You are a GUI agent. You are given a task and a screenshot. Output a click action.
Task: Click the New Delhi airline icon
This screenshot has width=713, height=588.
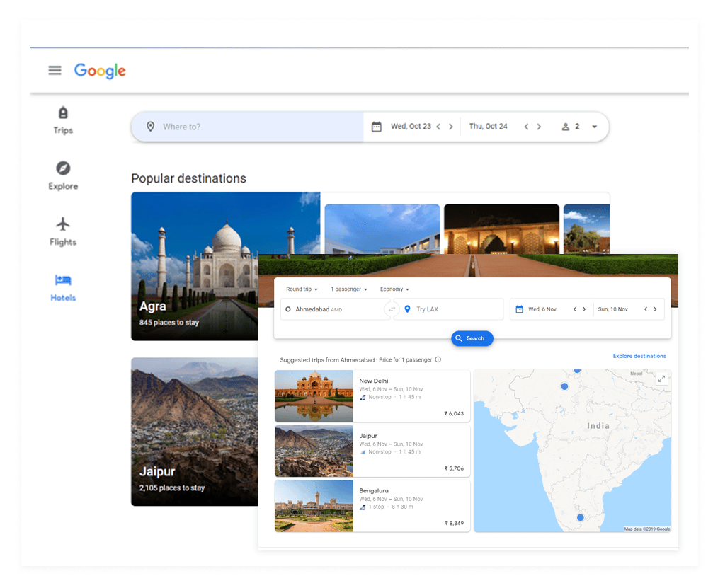point(363,397)
